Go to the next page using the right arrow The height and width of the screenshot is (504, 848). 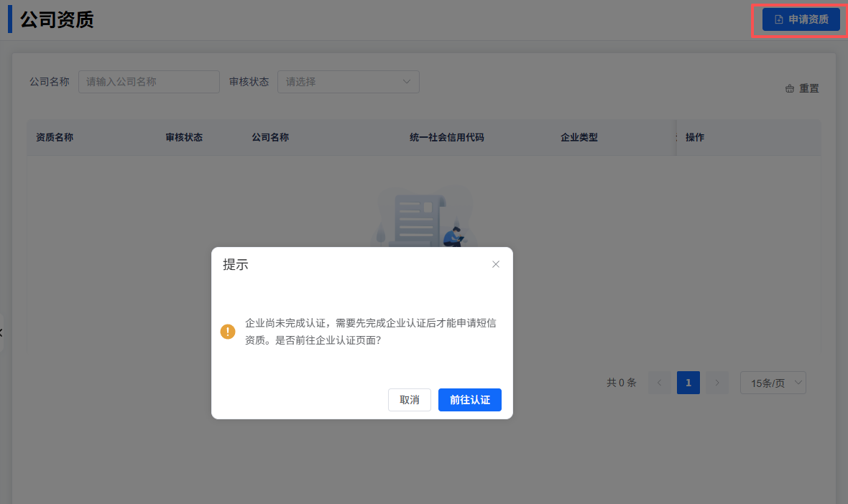[716, 383]
